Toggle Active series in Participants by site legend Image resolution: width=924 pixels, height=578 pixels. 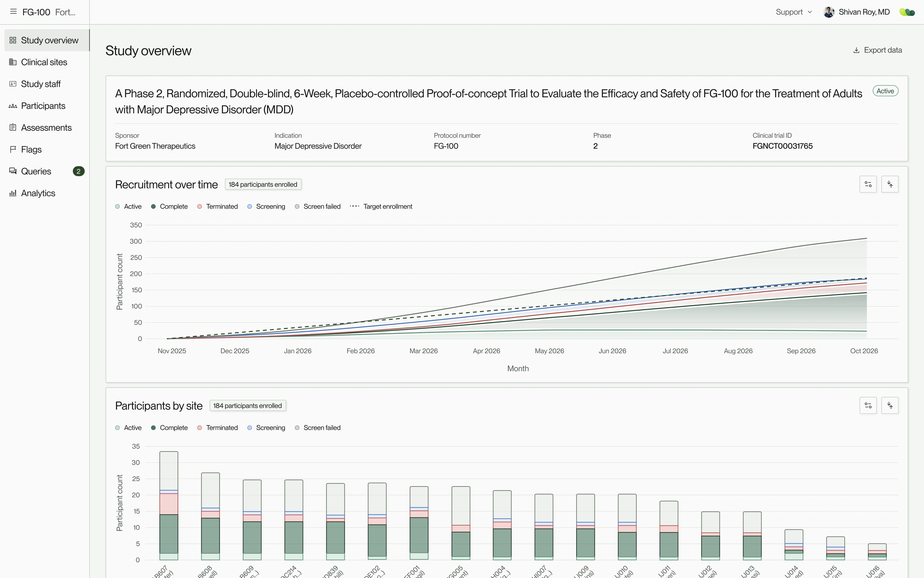point(128,428)
